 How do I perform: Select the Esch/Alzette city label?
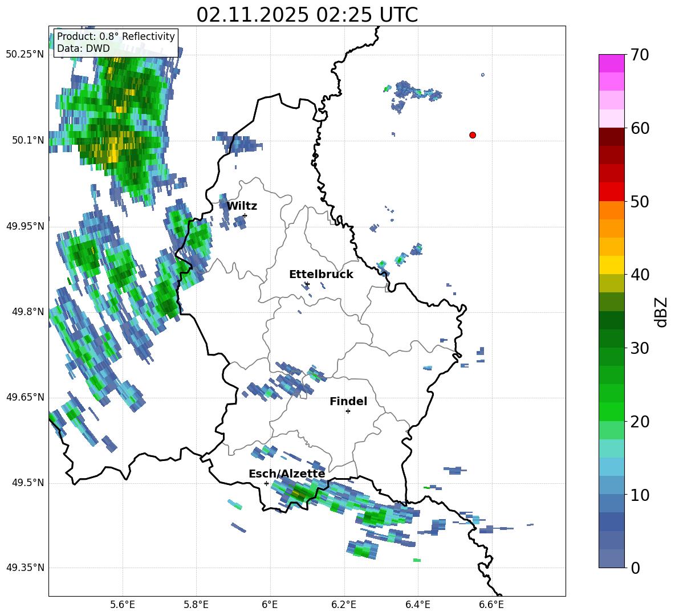click(x=287, y=474)
